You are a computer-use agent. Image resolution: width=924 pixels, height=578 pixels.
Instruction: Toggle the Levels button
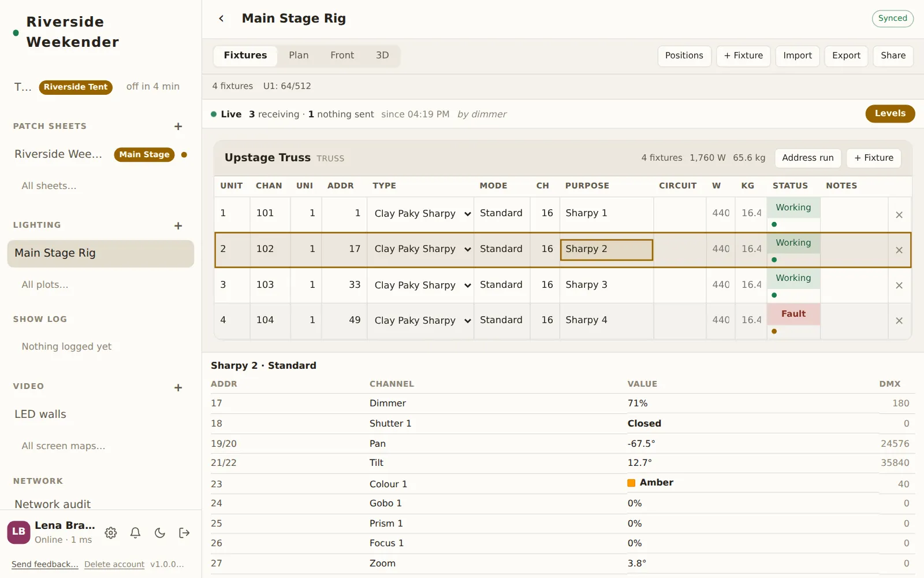[890, 114]
